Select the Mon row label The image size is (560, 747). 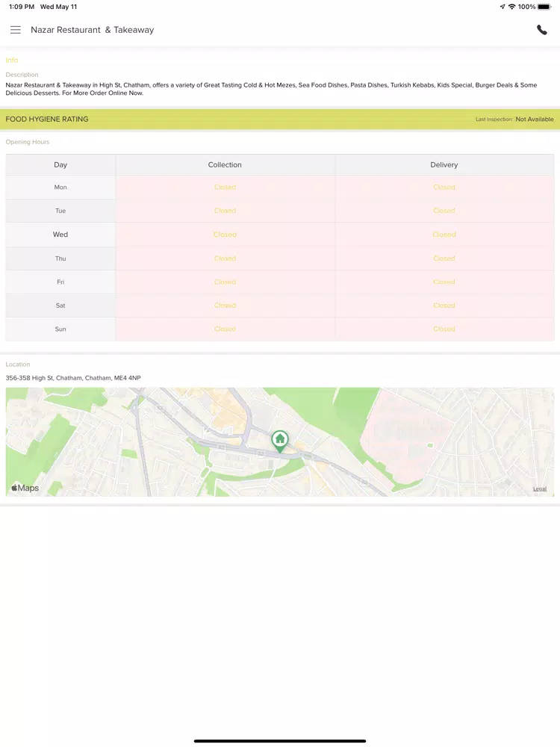coord(60,187)
